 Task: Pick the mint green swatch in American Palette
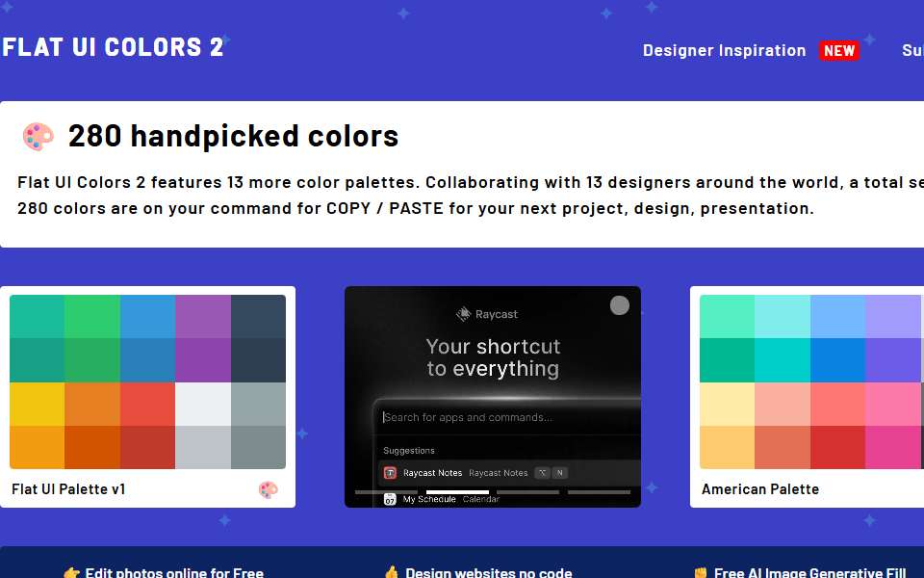[x=728, y=316]
